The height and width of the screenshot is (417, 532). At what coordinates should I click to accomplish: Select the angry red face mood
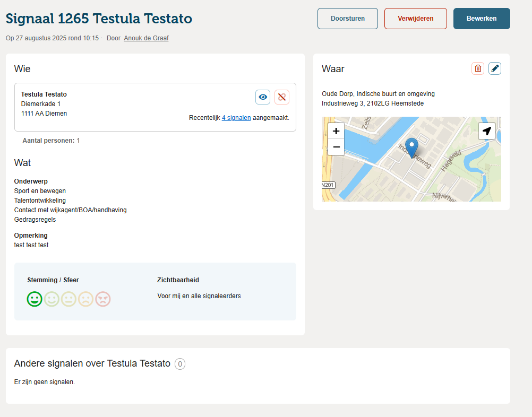tap(102, 299)
